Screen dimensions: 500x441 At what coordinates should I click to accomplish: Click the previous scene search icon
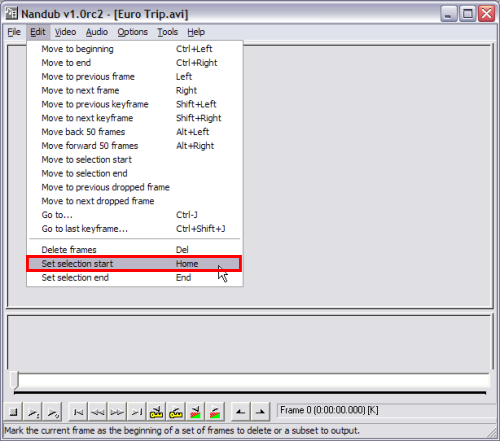pyautogui.click(x=195, y=412)
